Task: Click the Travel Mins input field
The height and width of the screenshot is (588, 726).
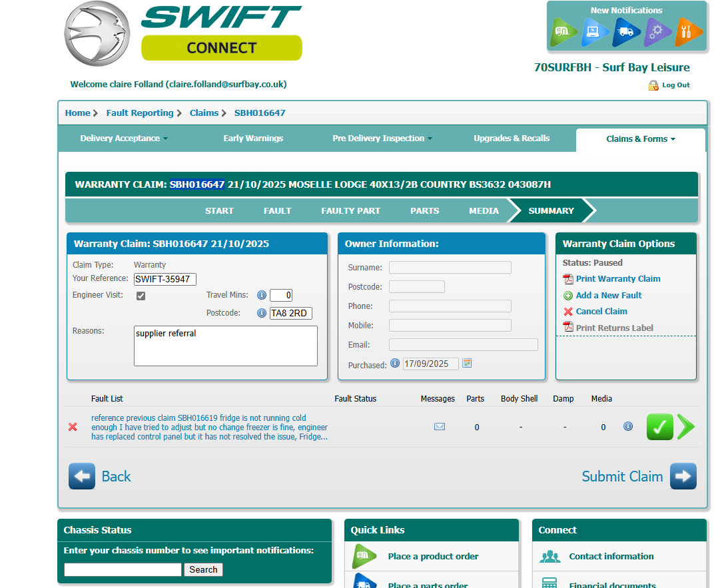Action: tap(281, 296)
